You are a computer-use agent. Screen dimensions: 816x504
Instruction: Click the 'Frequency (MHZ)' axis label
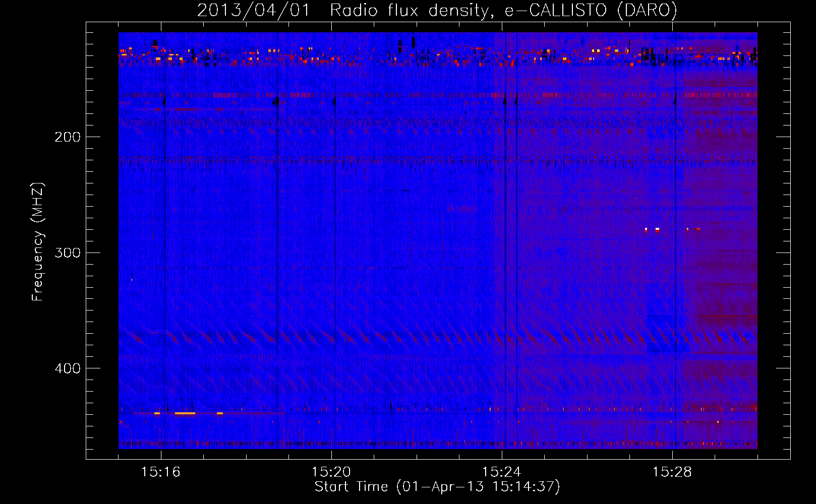click(38, 241)
